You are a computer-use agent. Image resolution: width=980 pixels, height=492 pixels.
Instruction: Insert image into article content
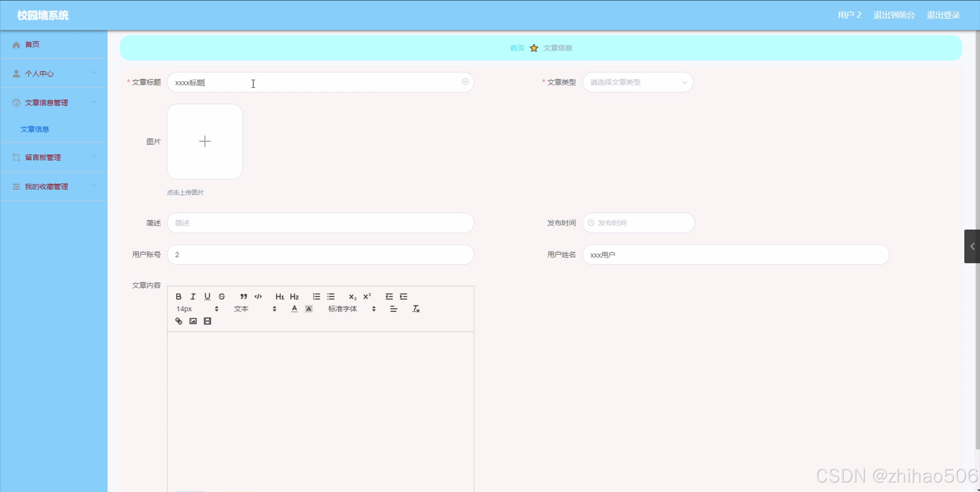pos(193,321)
